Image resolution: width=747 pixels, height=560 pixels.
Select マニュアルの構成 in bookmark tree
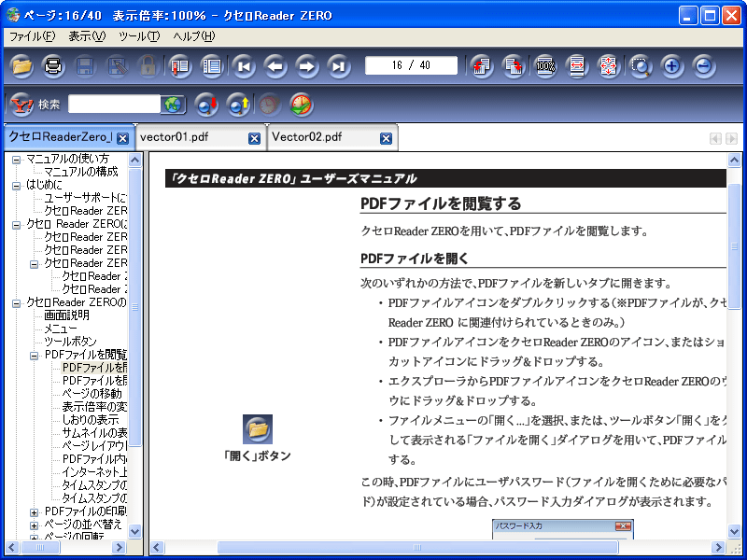[x=81, y=172]
